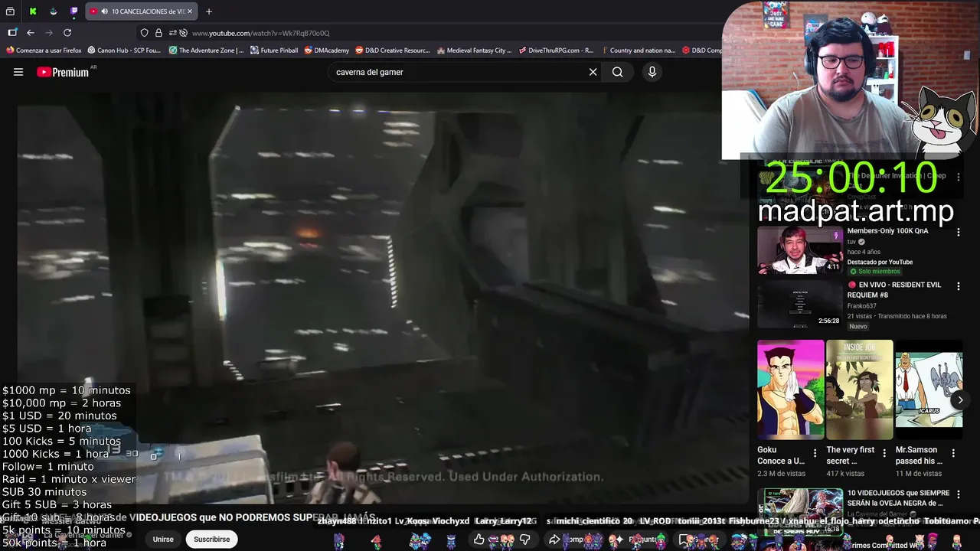Open options for 'RESIDENT EVIL REQUIEM #8'
The width and height of the screenshot is (980, 551).
[958, 286]
